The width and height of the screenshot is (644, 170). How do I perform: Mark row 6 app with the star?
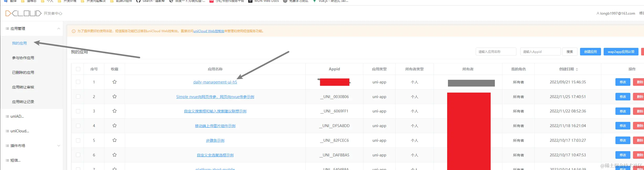115,155
